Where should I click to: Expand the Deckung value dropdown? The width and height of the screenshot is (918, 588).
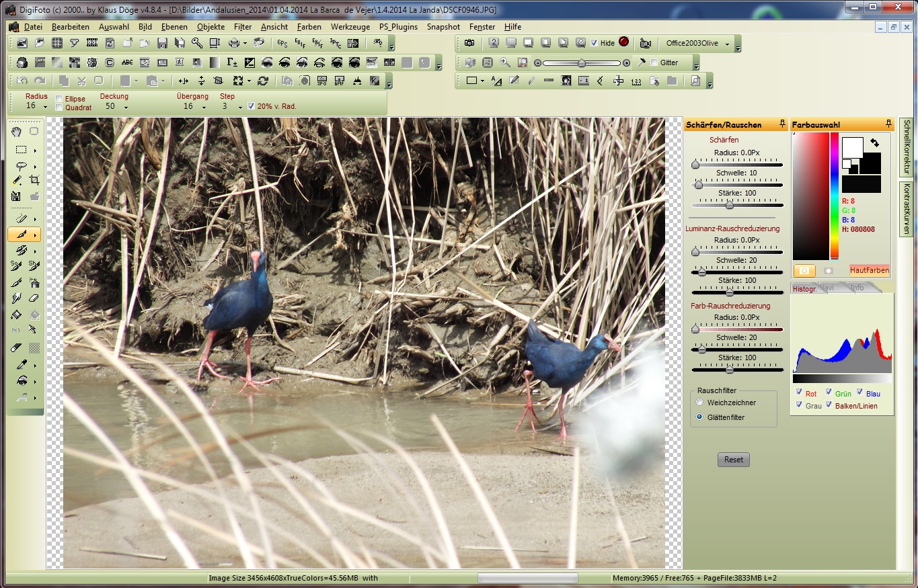[126, 107]
